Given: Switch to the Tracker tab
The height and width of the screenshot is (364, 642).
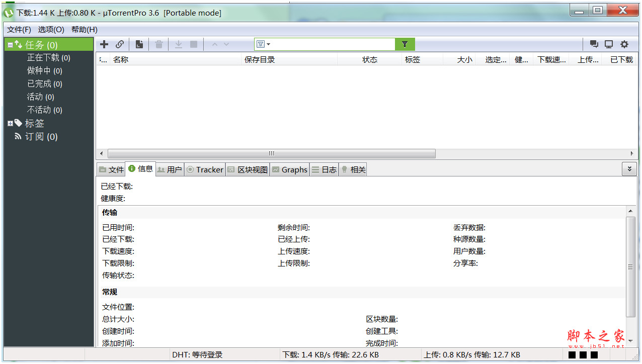Looking at the screenshot, I should [205, 169].
